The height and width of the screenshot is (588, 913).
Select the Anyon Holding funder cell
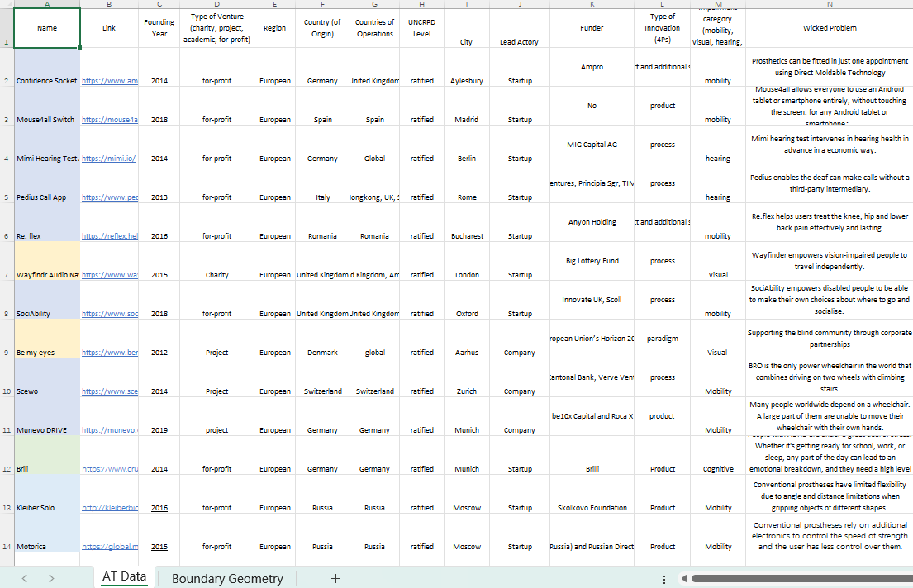click(x=592, y=222)
